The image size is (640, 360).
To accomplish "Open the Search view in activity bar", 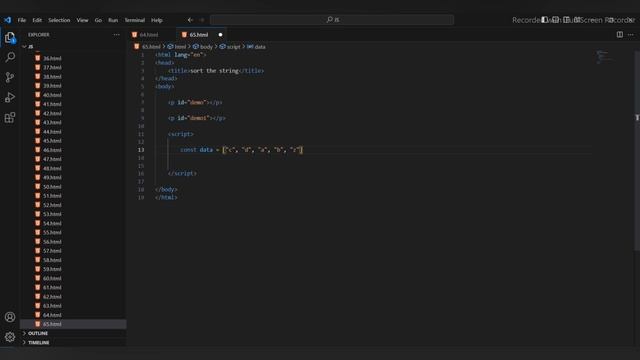I will (10, 57).
